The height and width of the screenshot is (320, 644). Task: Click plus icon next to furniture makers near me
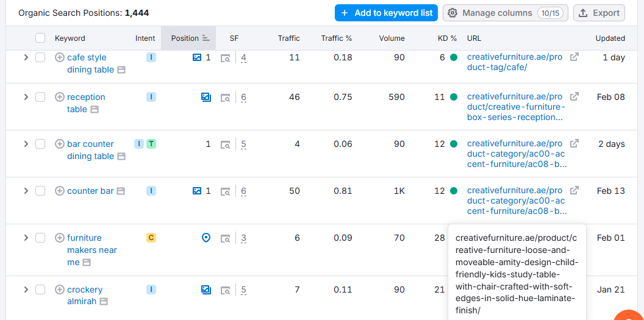pos(60,238)
